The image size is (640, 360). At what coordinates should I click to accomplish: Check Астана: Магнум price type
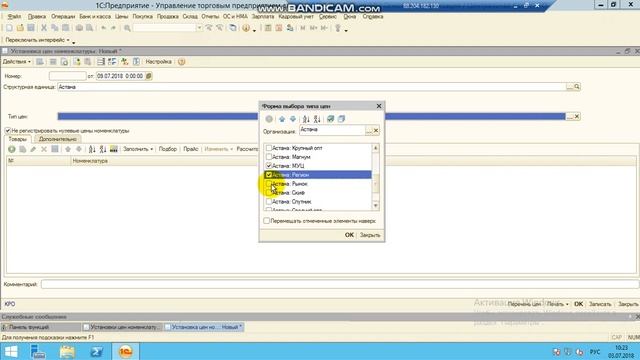269,157
